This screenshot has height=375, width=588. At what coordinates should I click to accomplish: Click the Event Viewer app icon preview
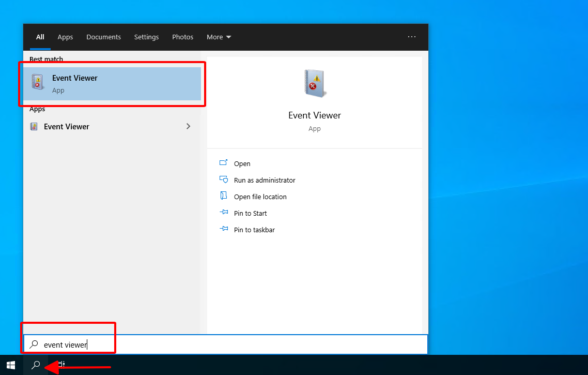click(x=314, y=83)
